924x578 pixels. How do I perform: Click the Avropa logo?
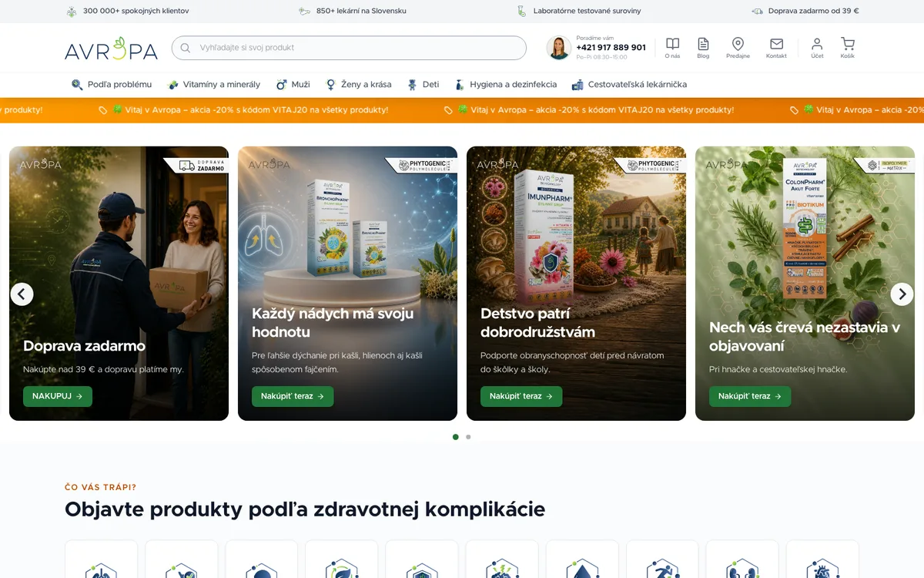pyautogui.click(x=111, y=48)
